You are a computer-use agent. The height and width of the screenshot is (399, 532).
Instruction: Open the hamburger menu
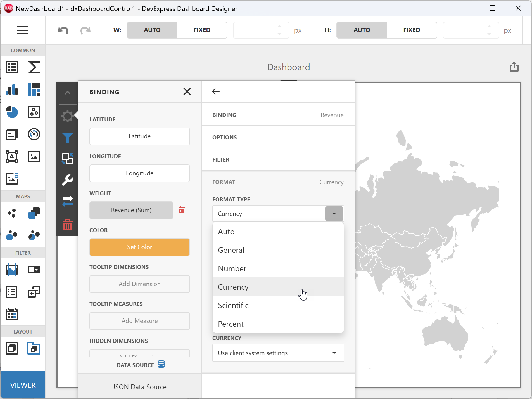click(x=23, y=30)
